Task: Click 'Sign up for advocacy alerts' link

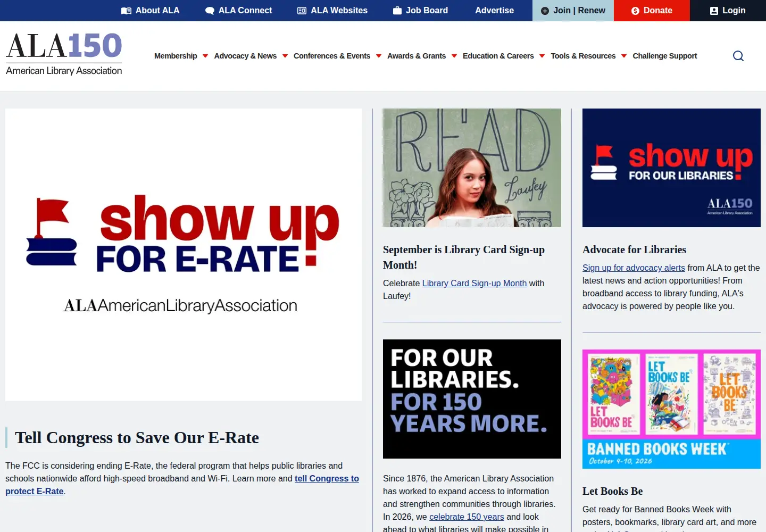Action: [634, 268]
